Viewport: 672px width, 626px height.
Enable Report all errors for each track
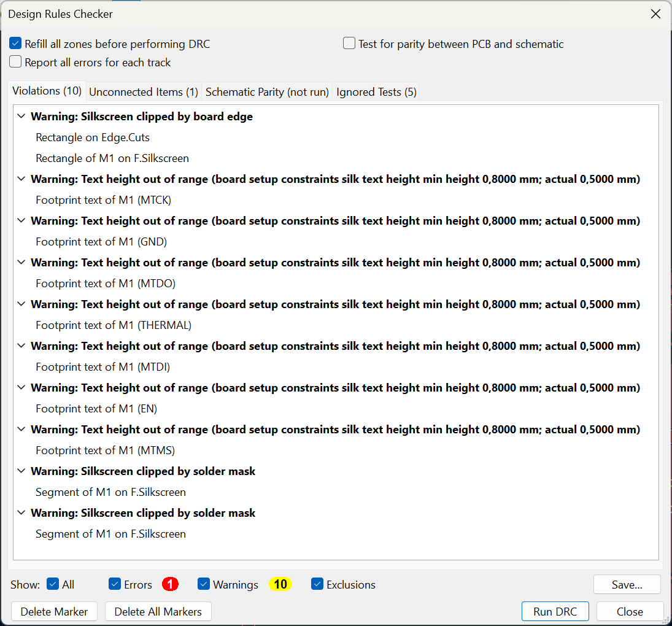click(16, 62)
